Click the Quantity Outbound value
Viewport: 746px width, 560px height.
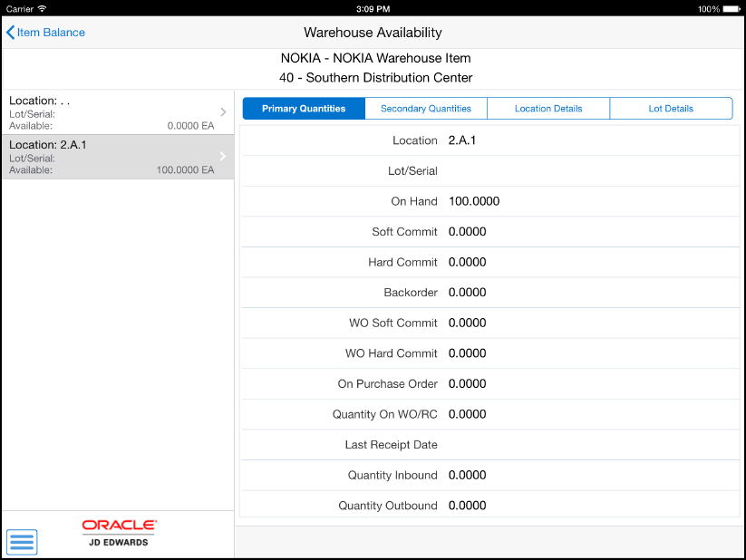467,506
